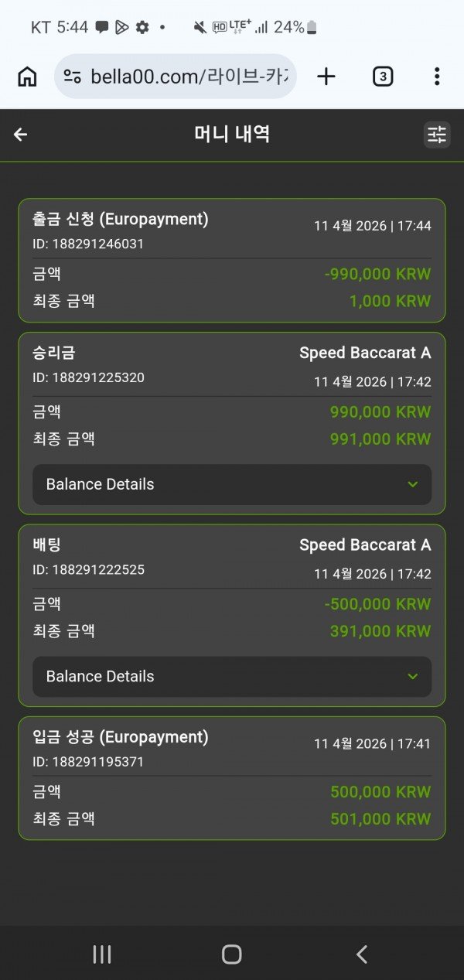Select the 출금 신청 (Europayment) transaction card
Viewport: 464px width, 980px height.
[232, 260]
